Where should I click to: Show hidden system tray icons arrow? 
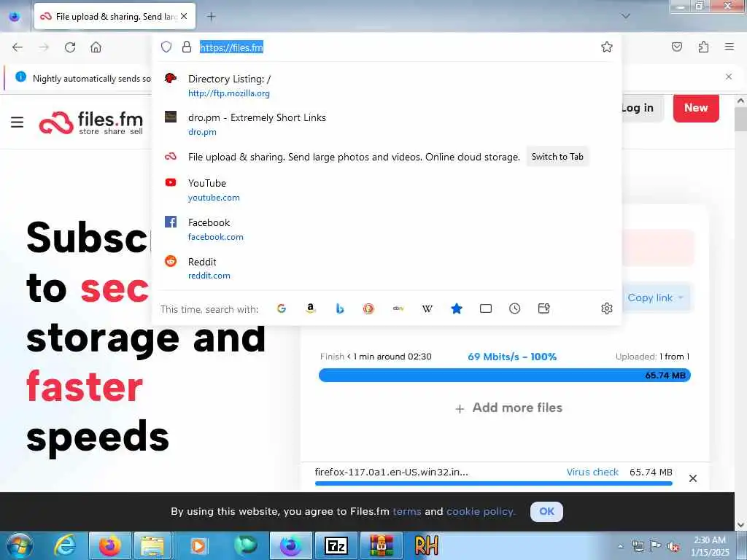click(x=620, y=546)
